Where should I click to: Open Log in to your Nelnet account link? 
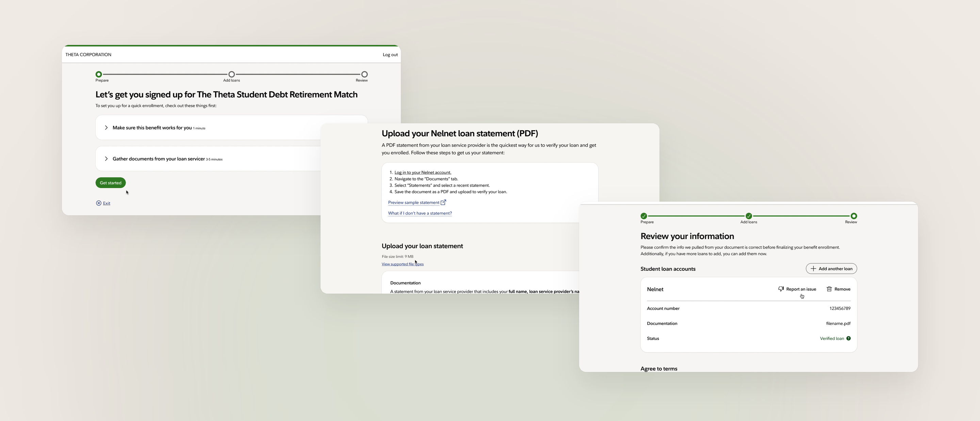tap(423, 172)
